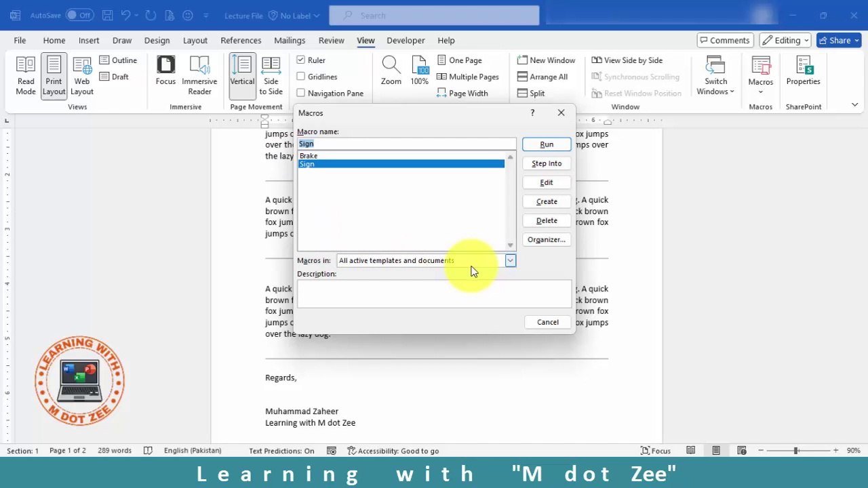Toggle AutoSave switch

(x=79, y=15)
